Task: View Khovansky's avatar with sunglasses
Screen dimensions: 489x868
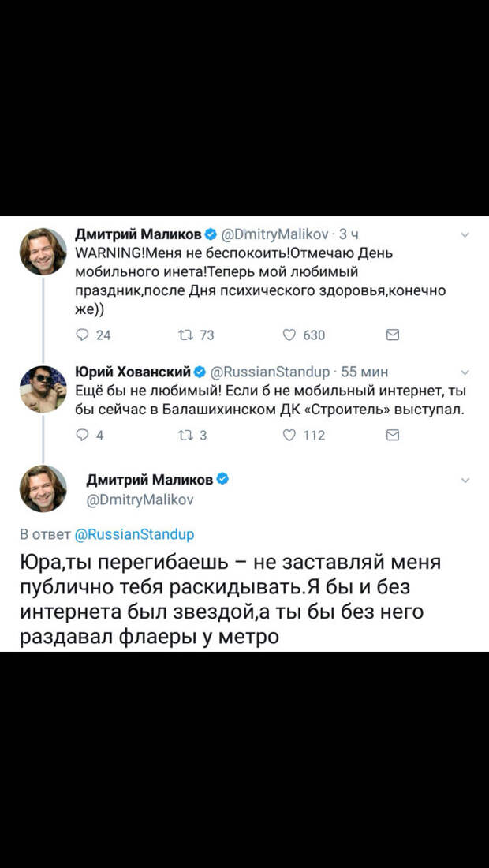Action: 43,388
